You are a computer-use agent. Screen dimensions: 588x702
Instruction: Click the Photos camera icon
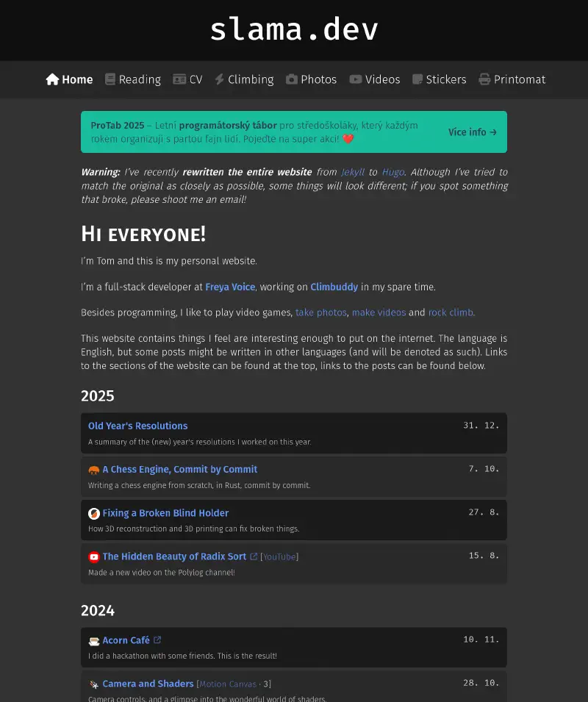[x=292, y=79]
